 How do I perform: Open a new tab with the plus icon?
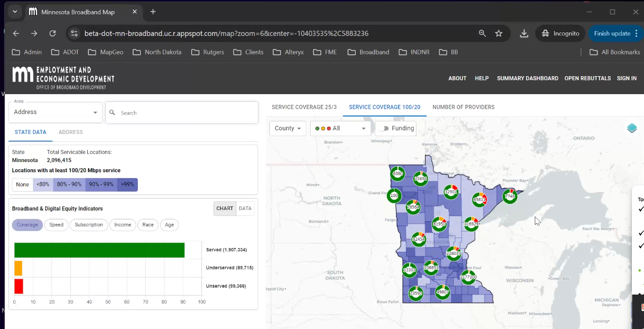click(153, 12)
